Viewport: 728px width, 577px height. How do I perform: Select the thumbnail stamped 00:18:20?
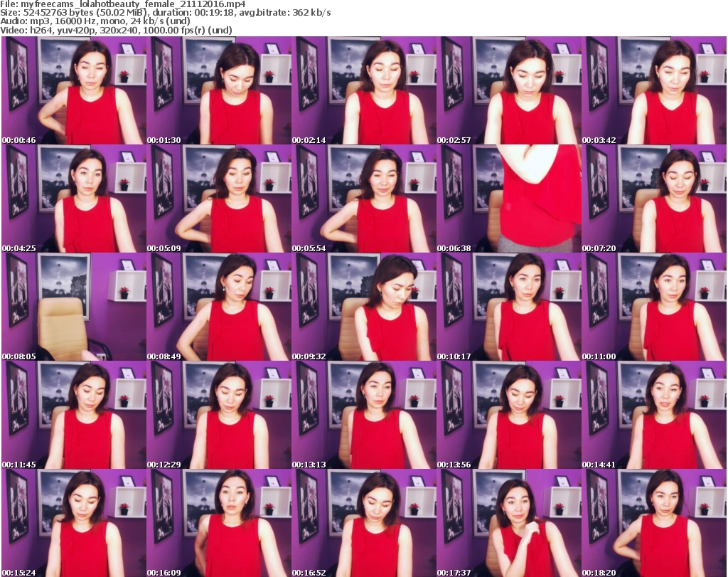[654, 523]
